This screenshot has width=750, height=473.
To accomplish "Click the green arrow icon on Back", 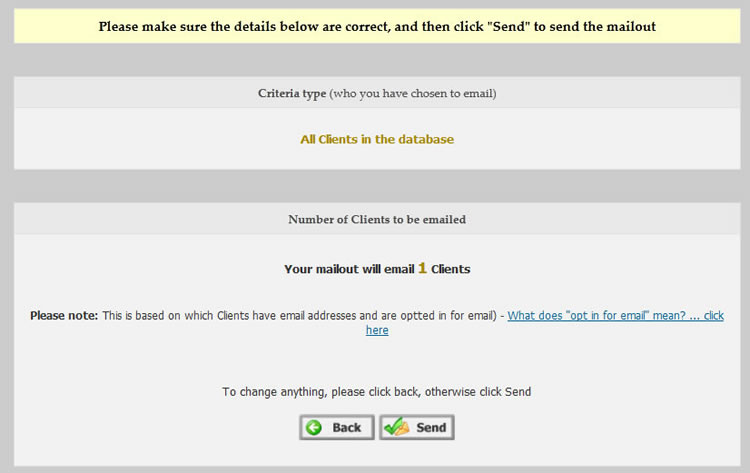I will coord(314,428).
